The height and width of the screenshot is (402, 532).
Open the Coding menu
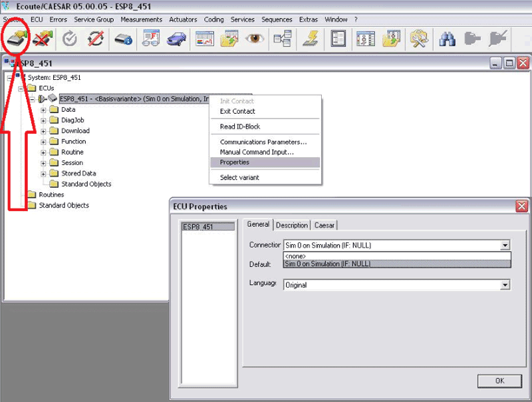[x=213, y=19]
